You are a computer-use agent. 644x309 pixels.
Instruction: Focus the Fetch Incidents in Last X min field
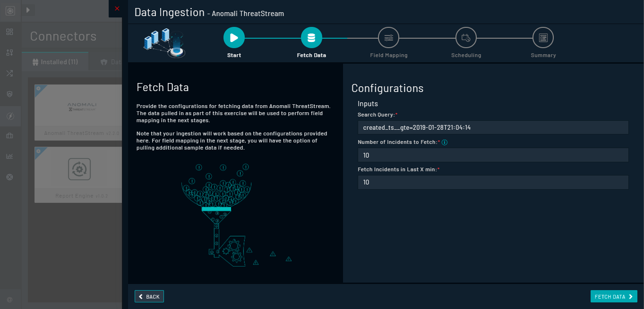pyautogui.click(x=493, y=182)
